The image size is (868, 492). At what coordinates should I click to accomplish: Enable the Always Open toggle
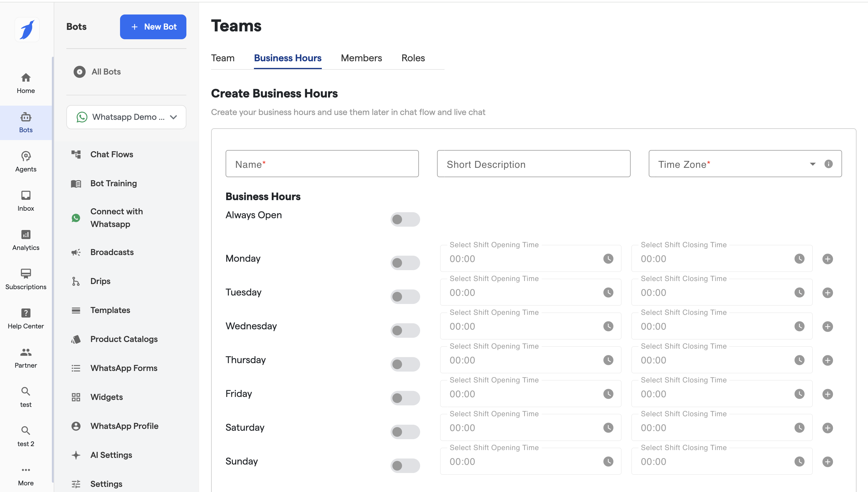405,220
